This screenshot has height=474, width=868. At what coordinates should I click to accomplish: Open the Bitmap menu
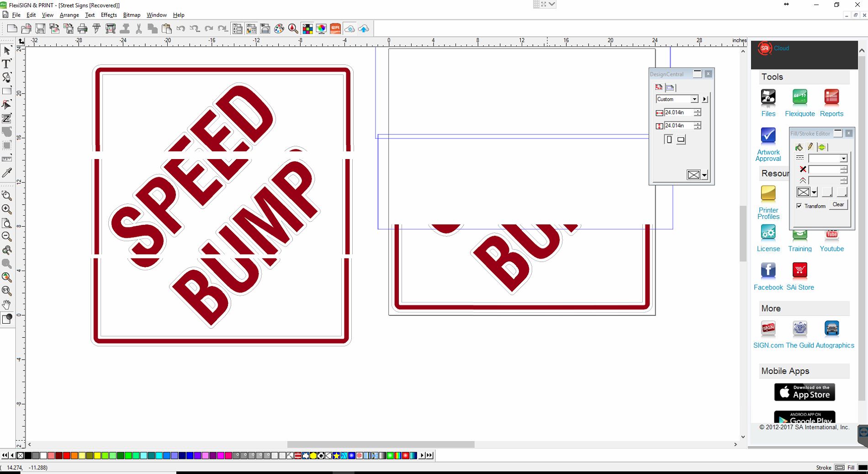coord(132,15)
